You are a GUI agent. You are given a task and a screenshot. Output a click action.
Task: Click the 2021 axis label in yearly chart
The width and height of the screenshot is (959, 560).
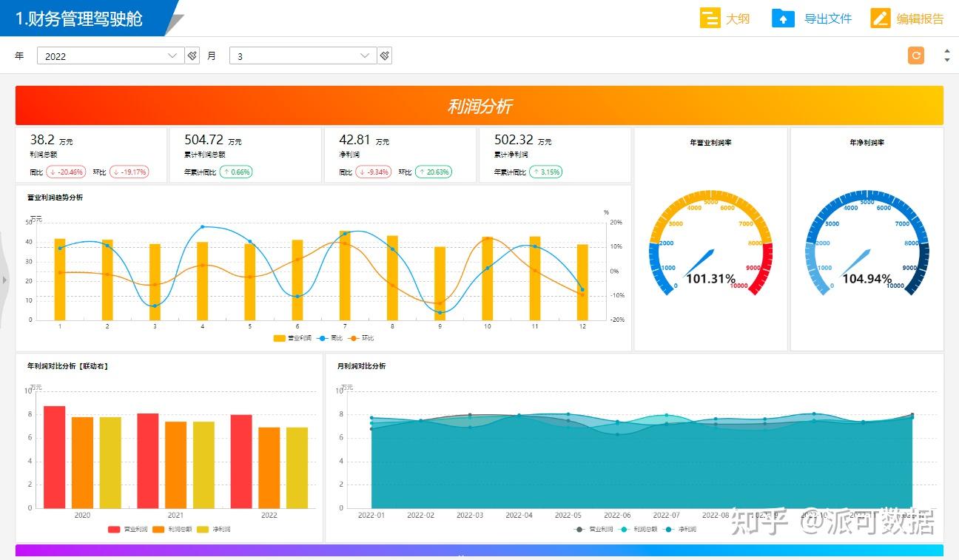tap(175, 515)
